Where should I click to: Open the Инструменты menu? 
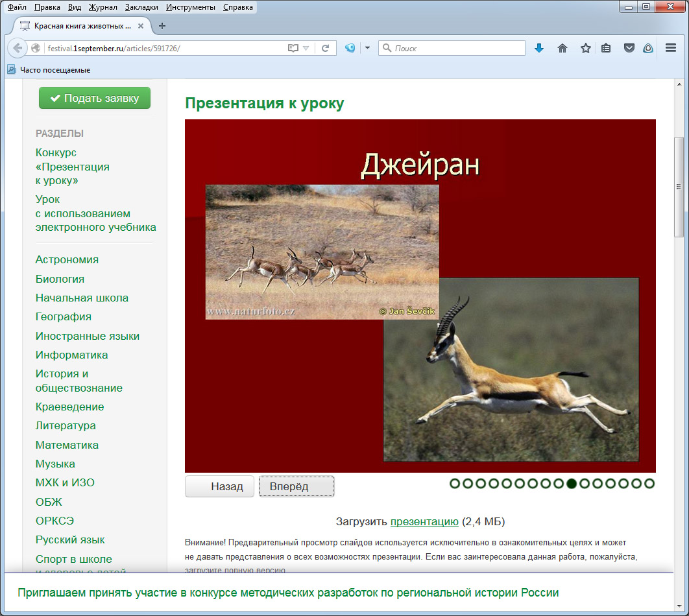(x=190, y=7)
